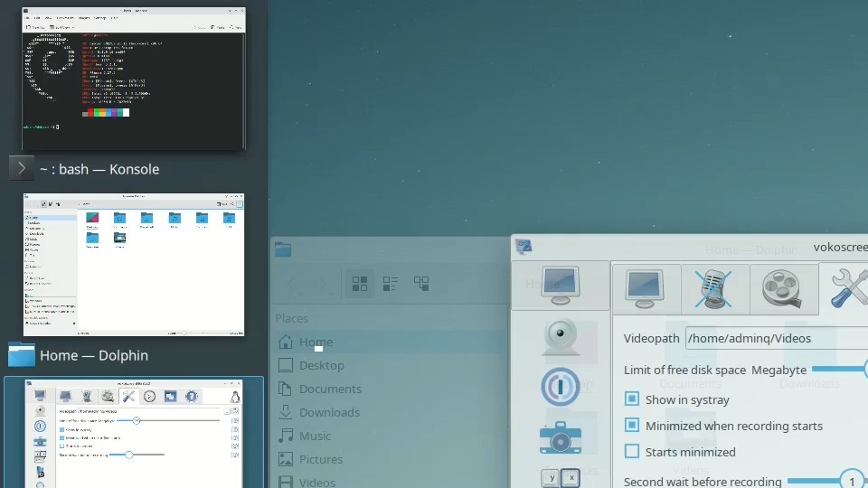Image resolution: width=868 pixels, height=488 pixels.
Task: Switch to the bash Konsole window thumbnail
Action: 134,79
